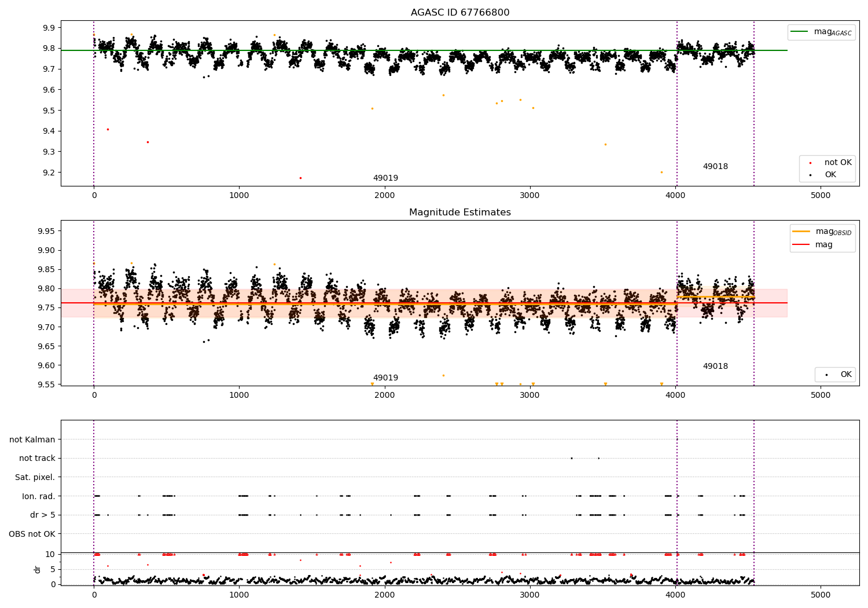Click the 3000 x-tick label under the Magnitude Estimates plot

pyautogui.click(x=530, y=395)
